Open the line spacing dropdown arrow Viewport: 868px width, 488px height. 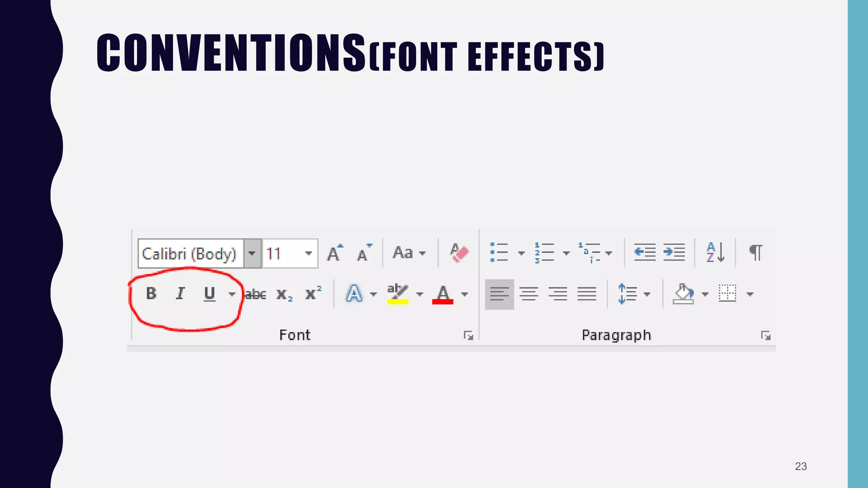[x=647, y=294]
